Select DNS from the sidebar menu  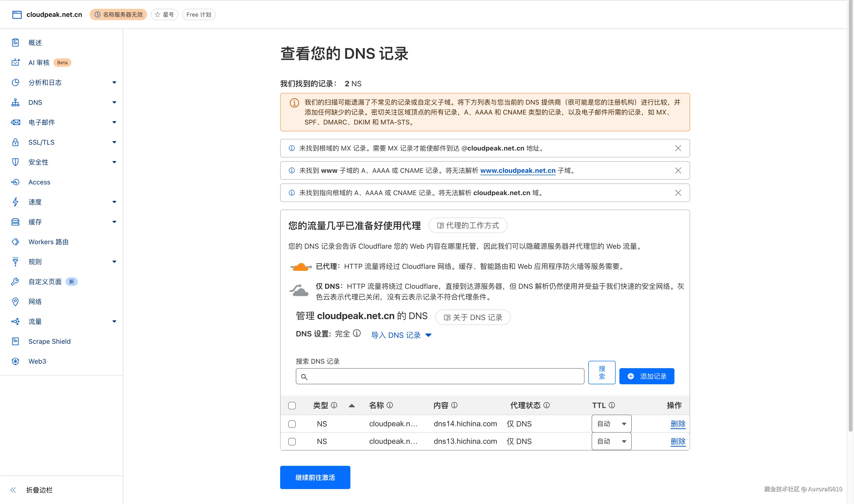[35, 102]
